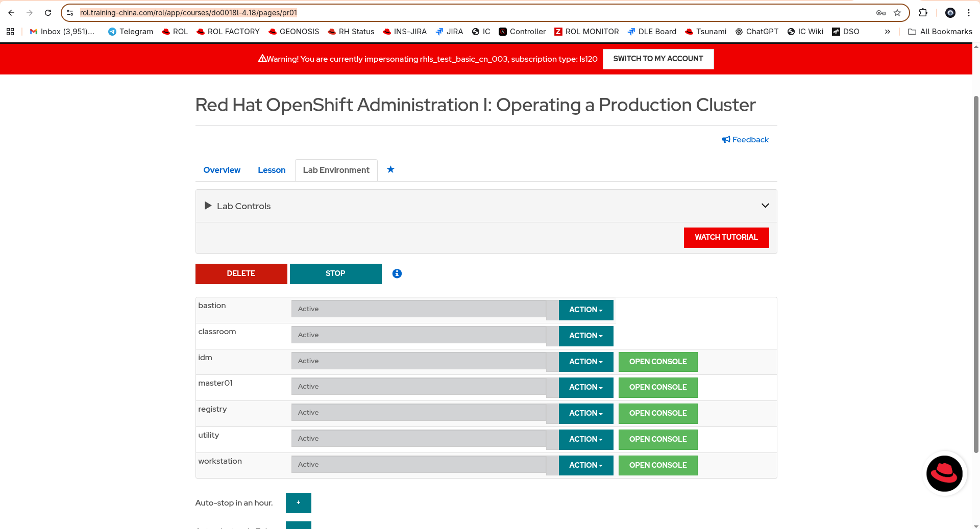This screenshot has width=980, height=529.
Task: Click the password key icon in address bar
Action: pyautogui.click(x=881, y=13)
